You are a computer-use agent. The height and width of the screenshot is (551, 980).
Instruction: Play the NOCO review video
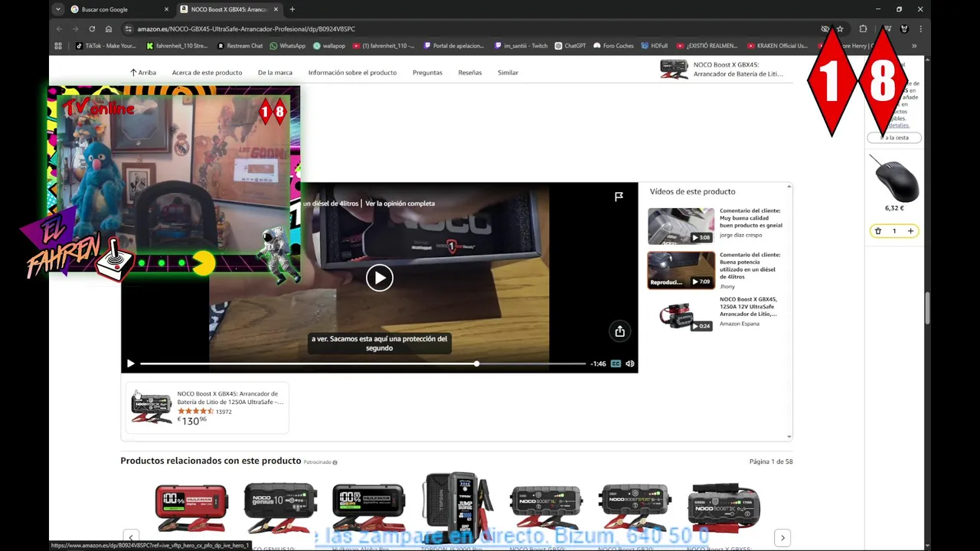pyautogui.click(x=379, y=278)
